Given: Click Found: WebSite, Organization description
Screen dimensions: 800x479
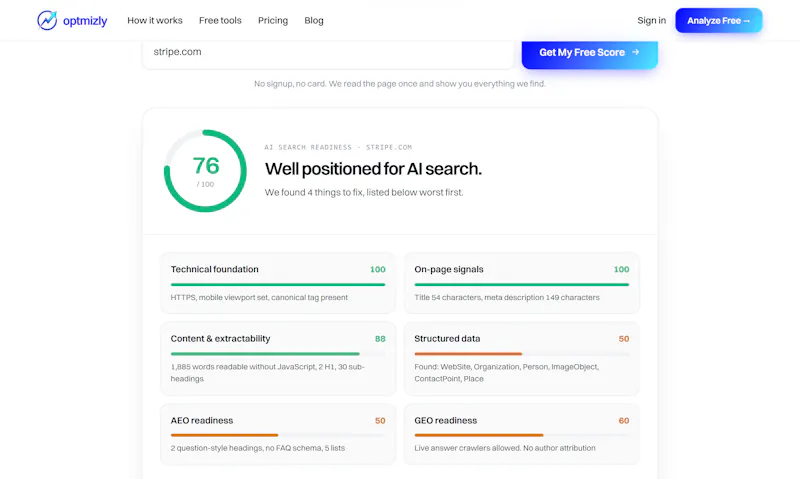Looking at the screenshot, I should [507, 373].
